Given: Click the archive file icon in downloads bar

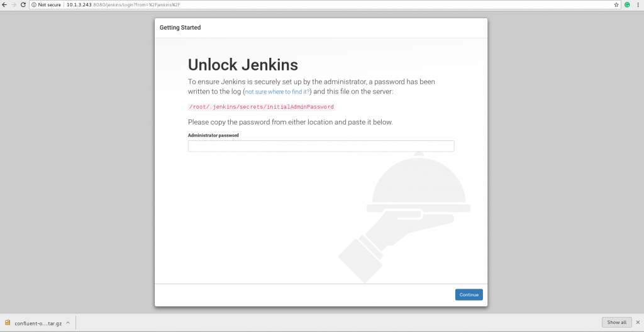Looking at the screenshot, I should pyautogui.click(x=8, y=323).
